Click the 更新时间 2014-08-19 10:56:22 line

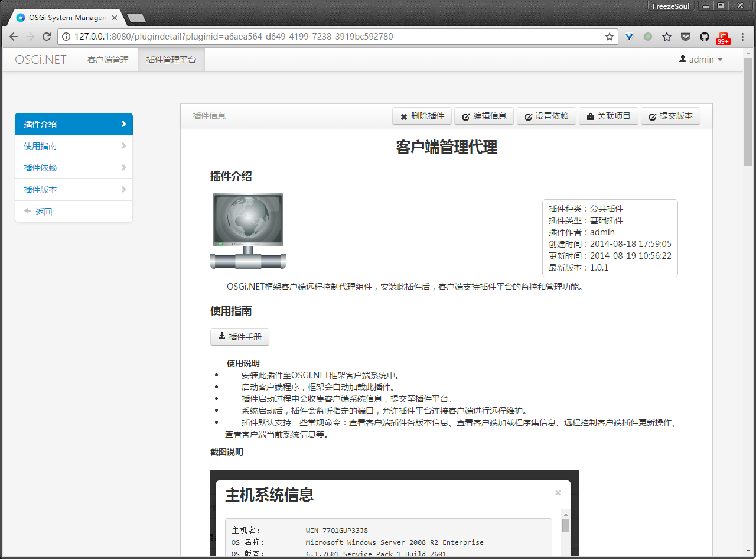tap(610, 256)
